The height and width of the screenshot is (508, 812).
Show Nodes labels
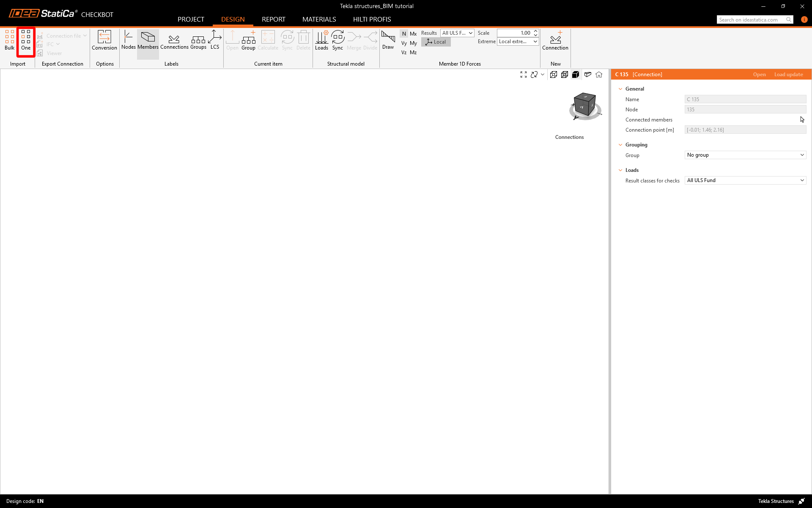point(128,41)
